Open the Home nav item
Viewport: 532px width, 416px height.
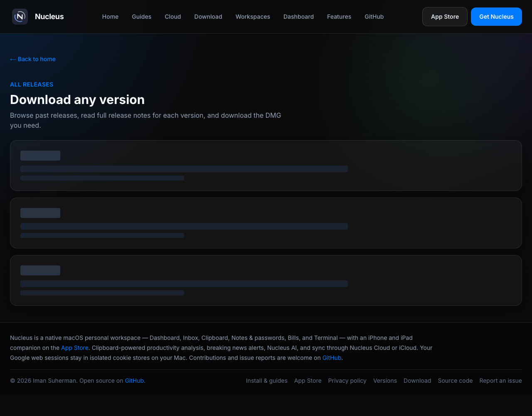110,17
